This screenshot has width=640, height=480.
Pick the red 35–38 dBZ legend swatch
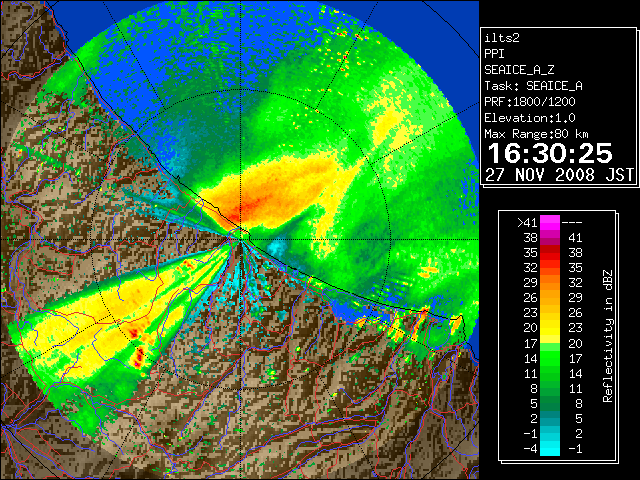click(550, 253)
